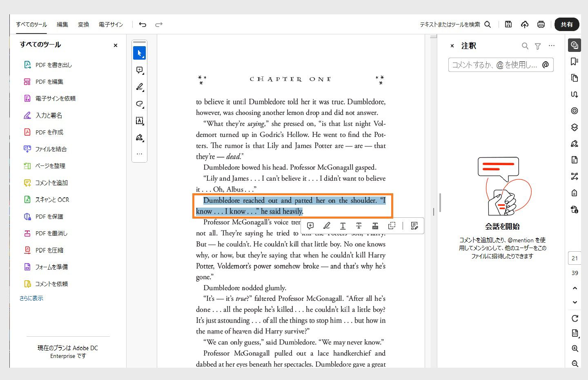Screen dimensions: 588x380
Task: Open the ページを整理 tool
Action: [x=44, y=166]
